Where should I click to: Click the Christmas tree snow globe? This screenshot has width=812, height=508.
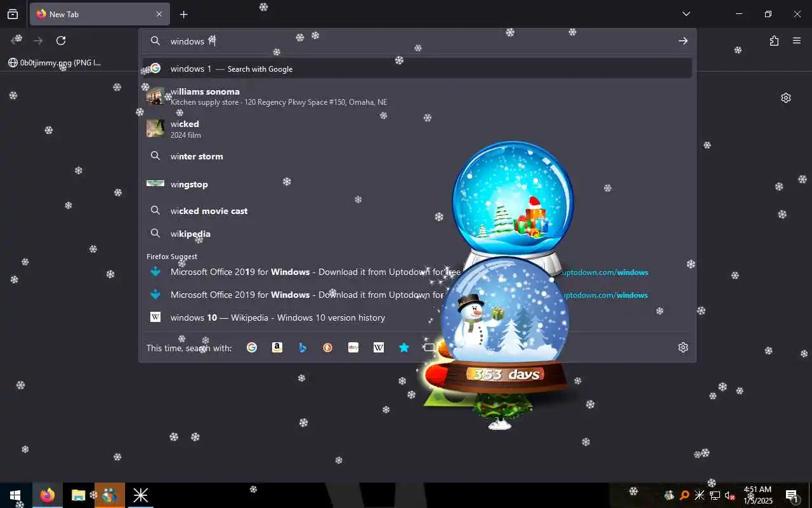[x=513, y=200]
